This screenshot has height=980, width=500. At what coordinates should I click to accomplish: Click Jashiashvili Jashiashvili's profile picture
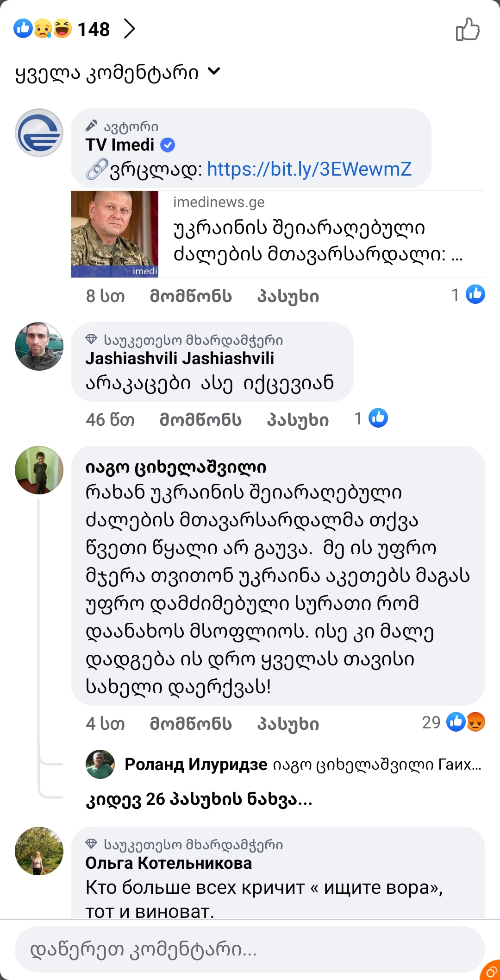click(x=39, y=346)
